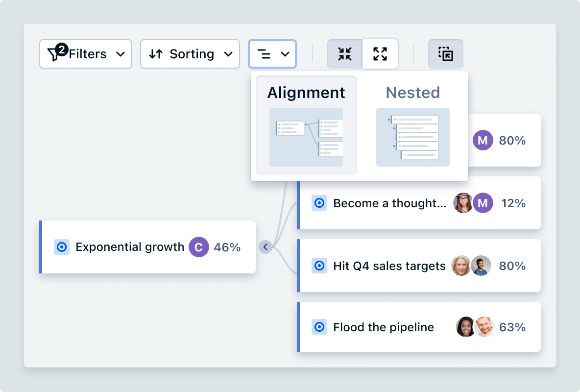Screen dimensions: 580x392
Task: Toggle the collapse all view button
Action: 345,54
